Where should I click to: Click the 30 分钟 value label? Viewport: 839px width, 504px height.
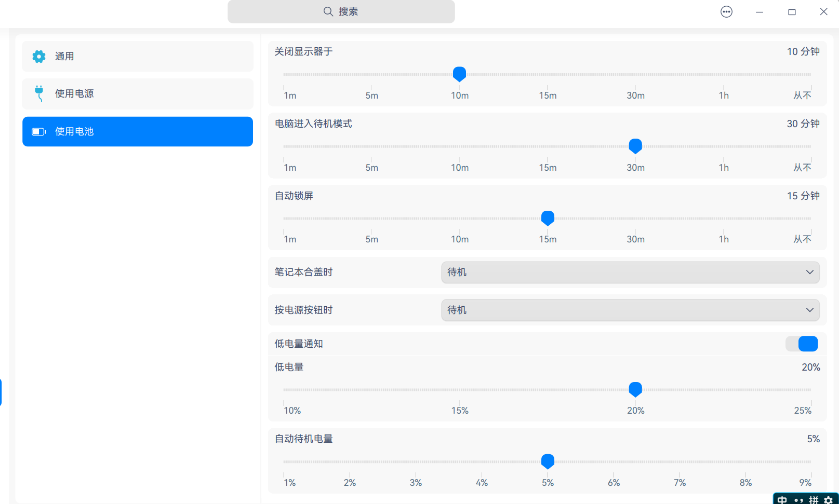[803, 124]
